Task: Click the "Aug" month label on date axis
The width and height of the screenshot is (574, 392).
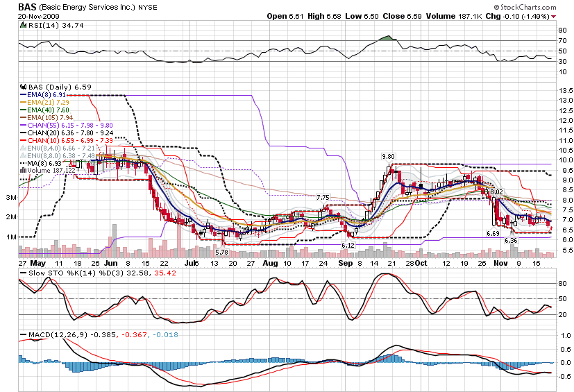Action: [x=270, y=263]
